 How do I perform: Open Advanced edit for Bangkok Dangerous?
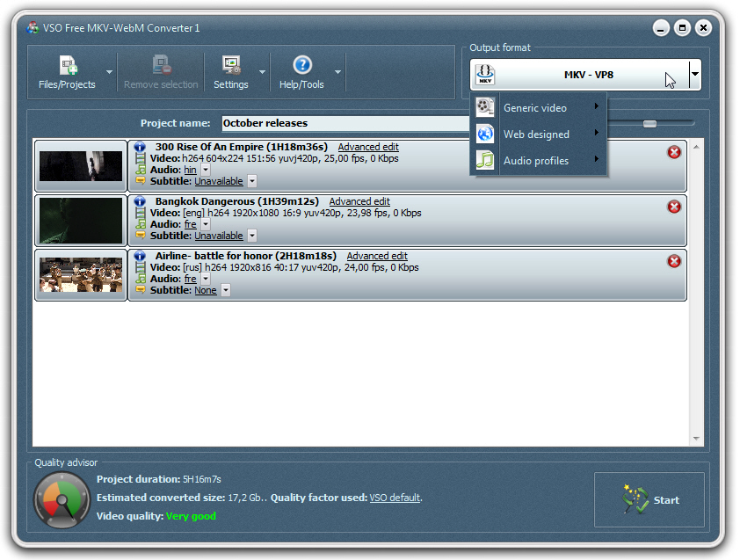click(359, 201)
